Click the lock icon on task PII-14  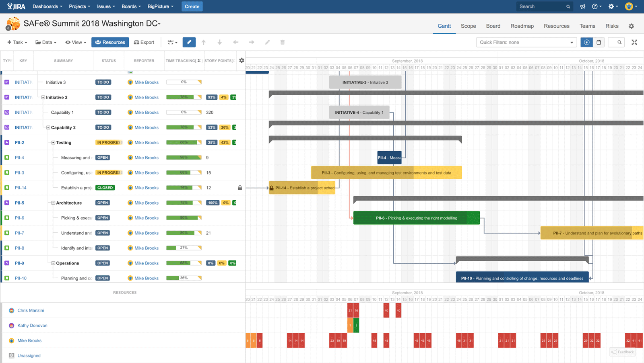point(239,187)
